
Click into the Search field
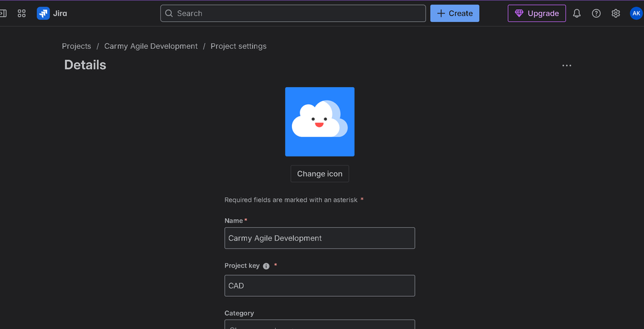[293, 13]
